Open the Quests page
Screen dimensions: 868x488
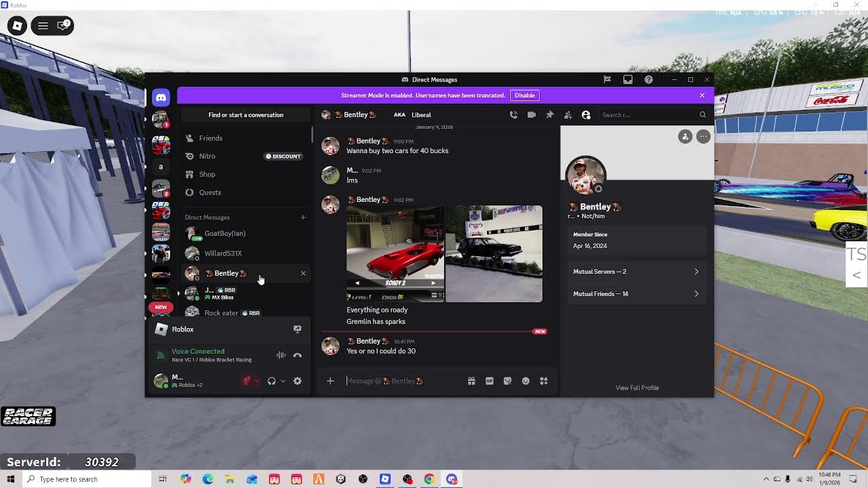245,192
